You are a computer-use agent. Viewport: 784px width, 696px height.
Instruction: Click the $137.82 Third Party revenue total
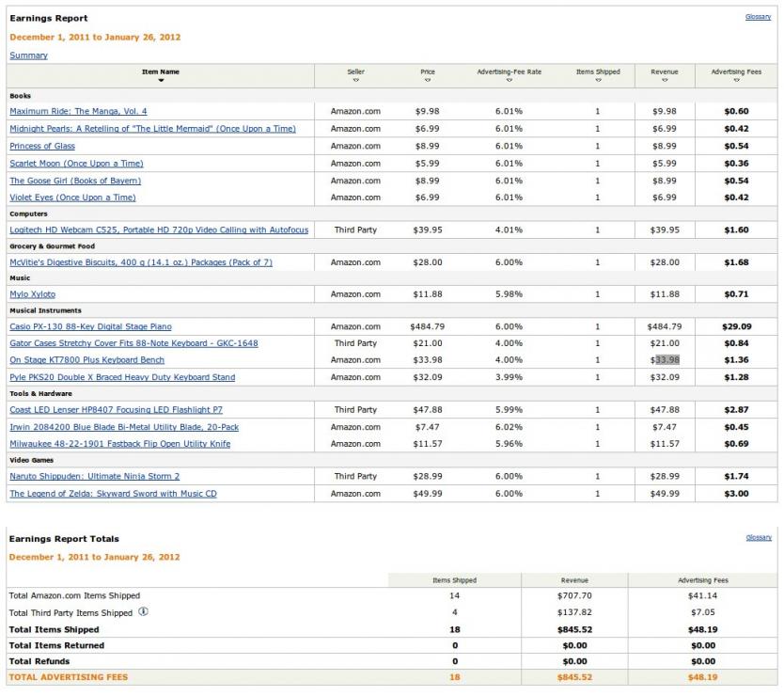pos(574,612)
